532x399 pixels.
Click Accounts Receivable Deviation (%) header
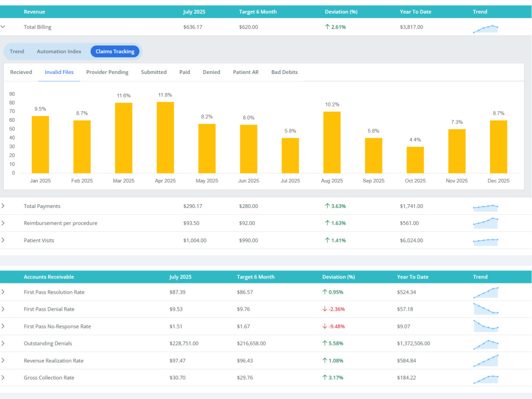coord(338,277)
